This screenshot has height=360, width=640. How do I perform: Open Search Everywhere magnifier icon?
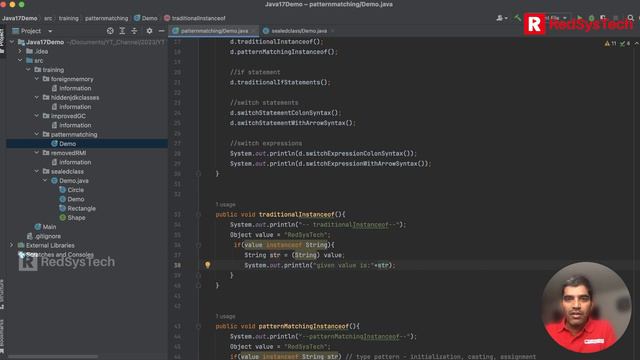pyautogui.click(x=631, y=18)
